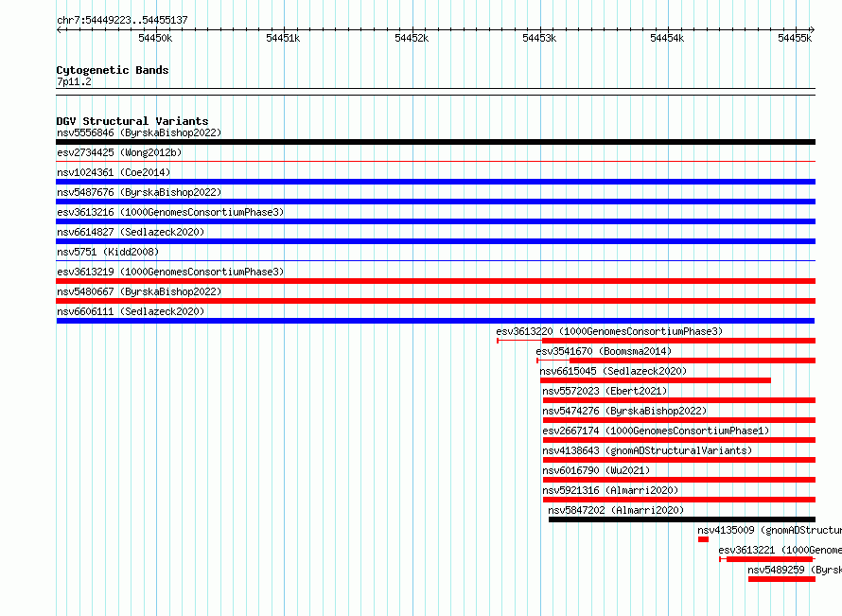The height and width of the screenshot is (616, 842).
Task: Open esv3613219 (1000GenomesConsortiumPhase3) label
Action: click(x=170, y=272)
